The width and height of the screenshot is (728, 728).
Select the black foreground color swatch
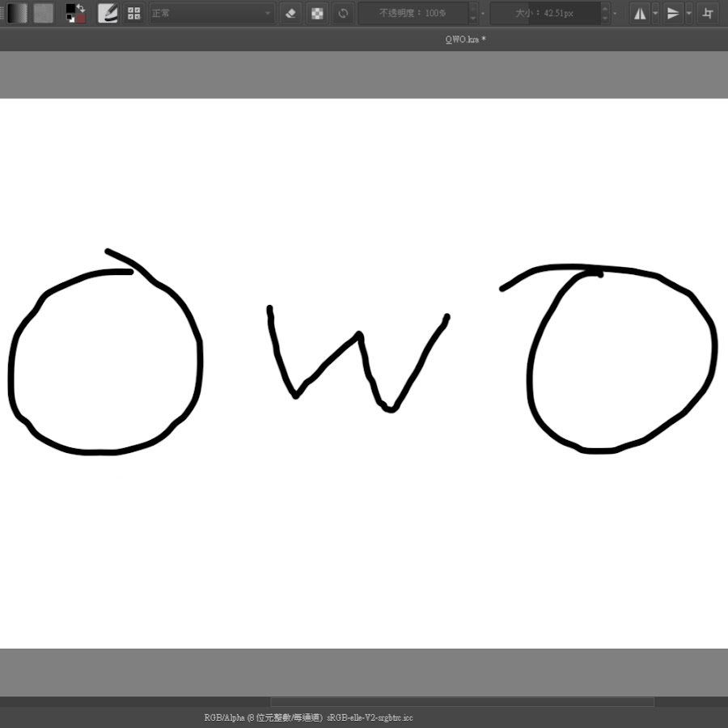pos(70,9)
